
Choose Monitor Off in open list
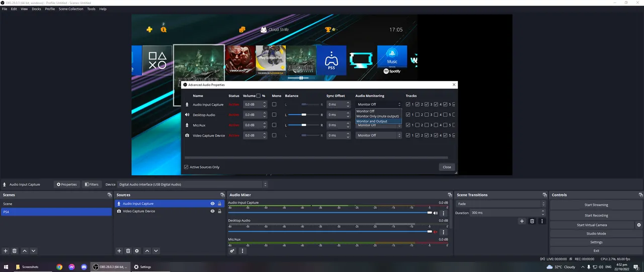pos(378,111)
